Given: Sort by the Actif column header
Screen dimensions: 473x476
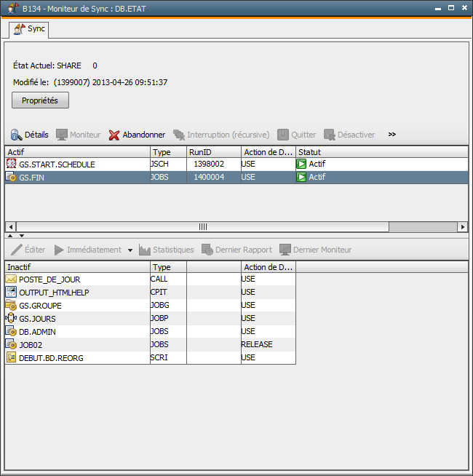Looking at the screenshot, I should (77, 152).
